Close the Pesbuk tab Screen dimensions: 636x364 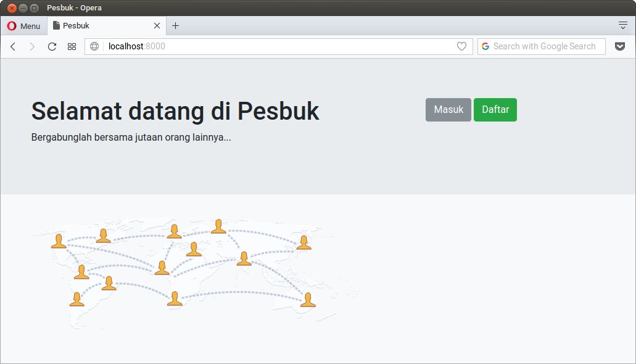point(157,26)
